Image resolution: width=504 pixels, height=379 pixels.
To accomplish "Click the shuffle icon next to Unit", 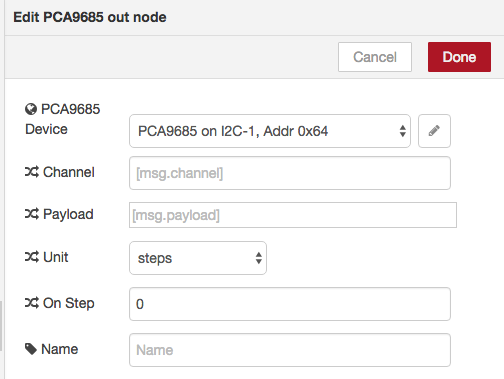I will tap(32, 257).
